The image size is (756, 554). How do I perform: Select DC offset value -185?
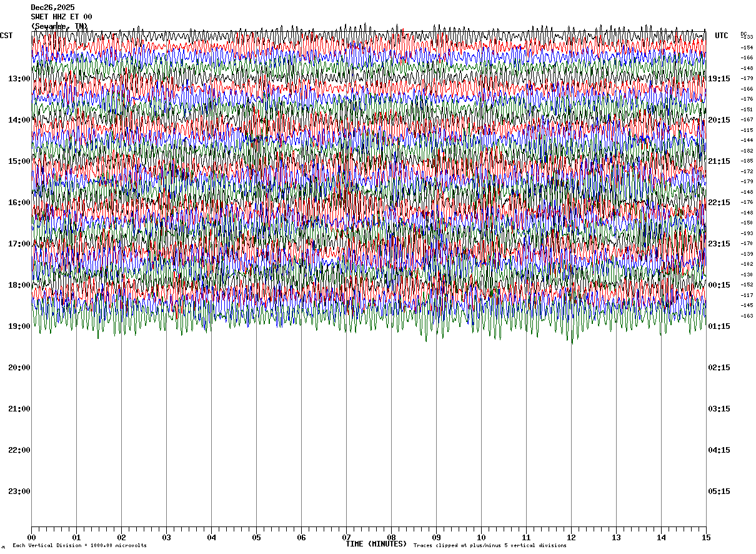(x=747, y=161)
